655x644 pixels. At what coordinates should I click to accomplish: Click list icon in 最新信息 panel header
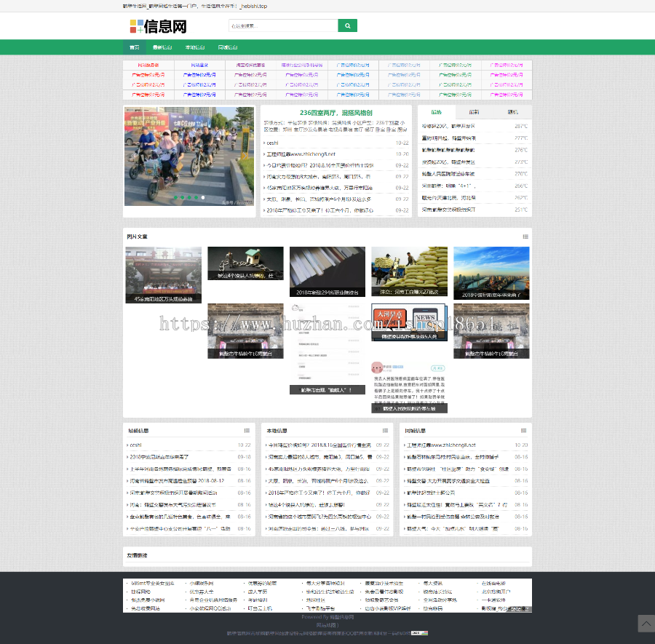247,431
